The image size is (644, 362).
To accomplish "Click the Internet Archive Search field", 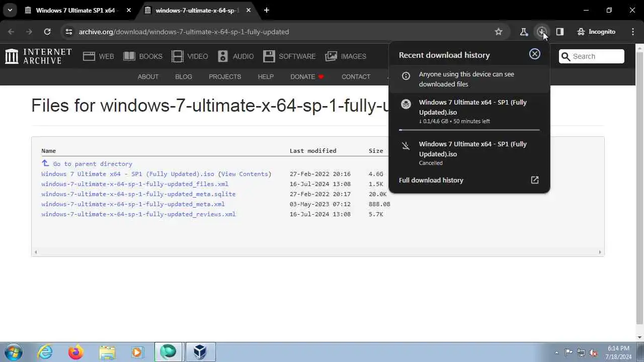I will (592, 56).
